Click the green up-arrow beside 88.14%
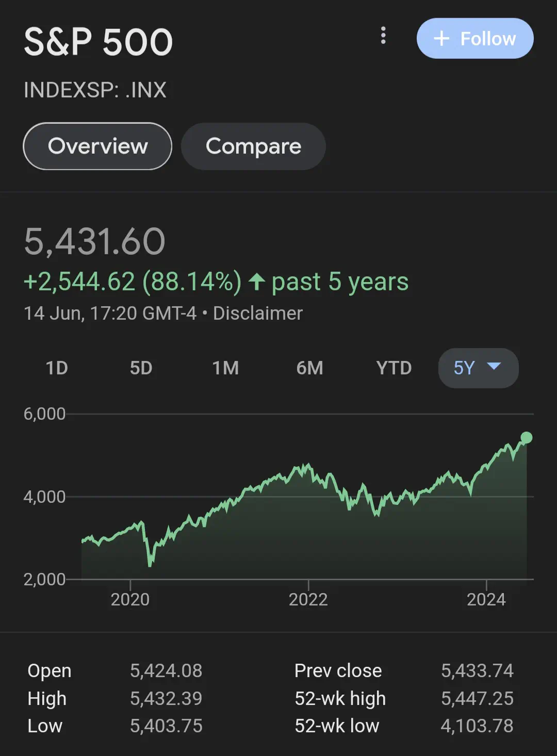Viewport: 557px width, 756px height. click(x=256, y=282)
